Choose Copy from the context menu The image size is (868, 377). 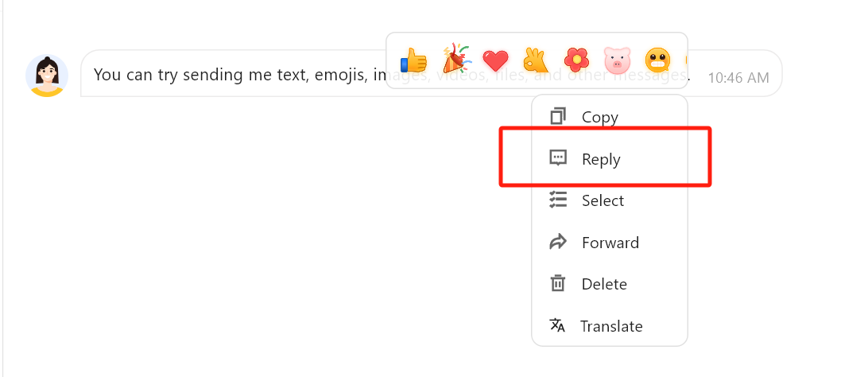(x=599, y=117)
